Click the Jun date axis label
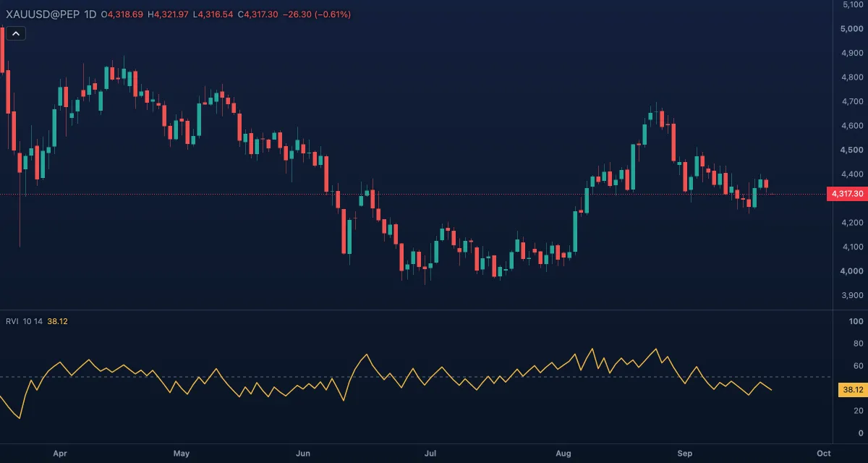Viewport: 868px width, 463px height. [x=303, y=454]
